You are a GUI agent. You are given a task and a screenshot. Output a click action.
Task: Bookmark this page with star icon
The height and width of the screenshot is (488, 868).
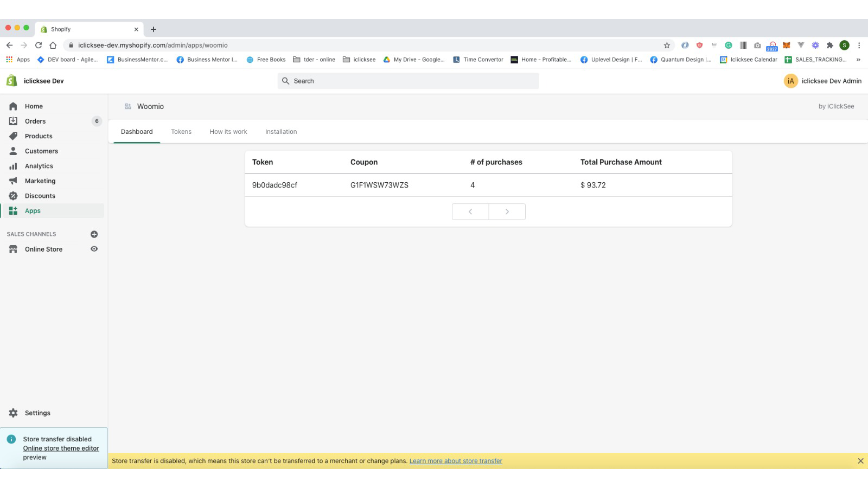point(667,46)
